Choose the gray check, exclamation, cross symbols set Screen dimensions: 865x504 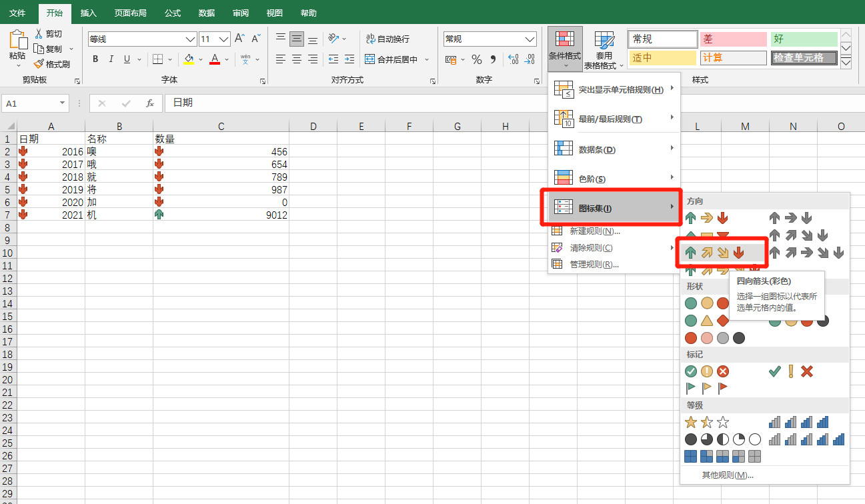pos(790,371)
